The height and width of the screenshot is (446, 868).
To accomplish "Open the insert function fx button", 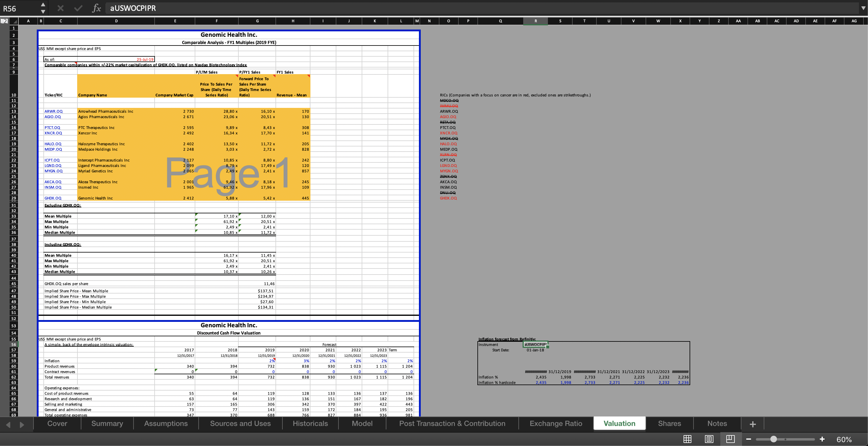I will (x=96, y=8).
